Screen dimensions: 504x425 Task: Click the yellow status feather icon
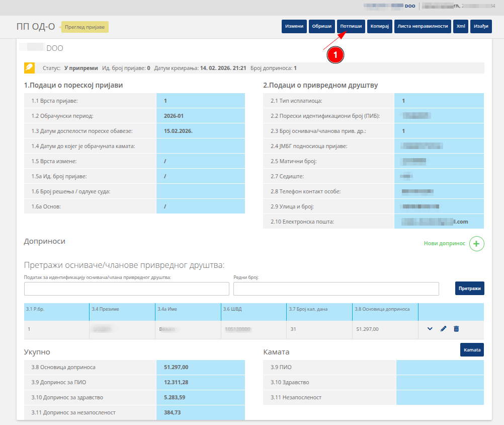(29, 68)
